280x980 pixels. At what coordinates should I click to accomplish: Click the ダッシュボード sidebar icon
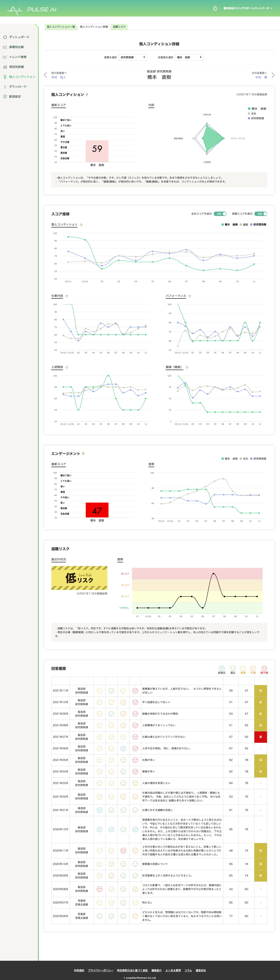[5, 37]
